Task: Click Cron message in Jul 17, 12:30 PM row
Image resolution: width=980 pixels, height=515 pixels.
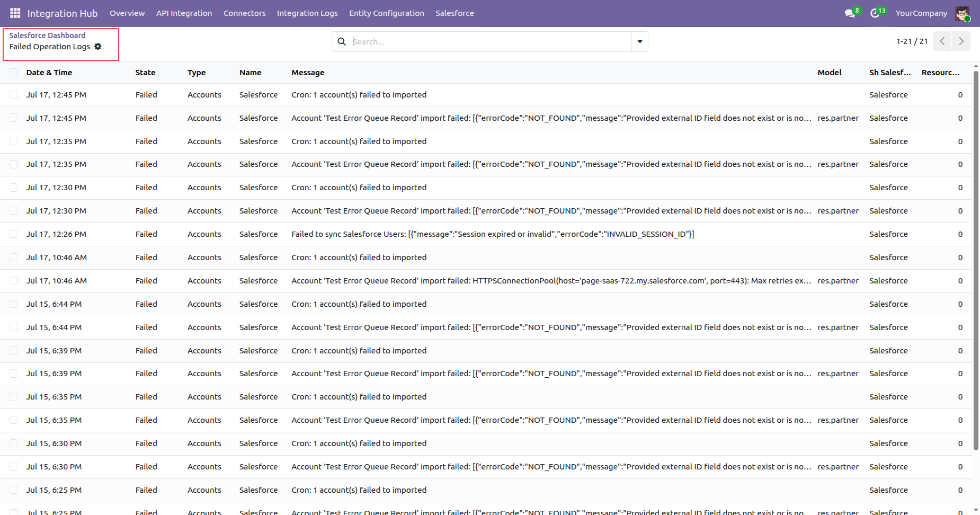Action: [359, 188]
